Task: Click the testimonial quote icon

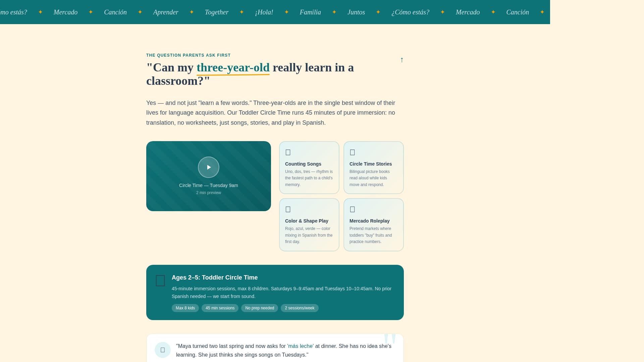Action: 163,350
